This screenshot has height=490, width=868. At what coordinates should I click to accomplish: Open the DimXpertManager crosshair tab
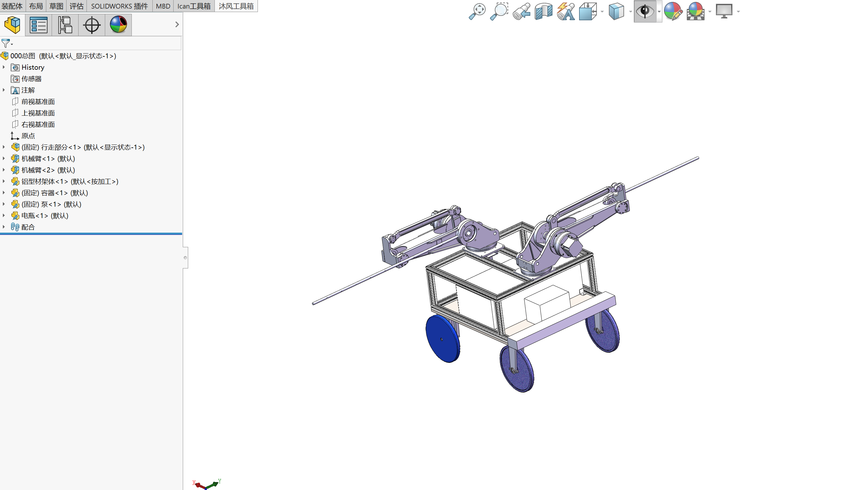[92, 25]
